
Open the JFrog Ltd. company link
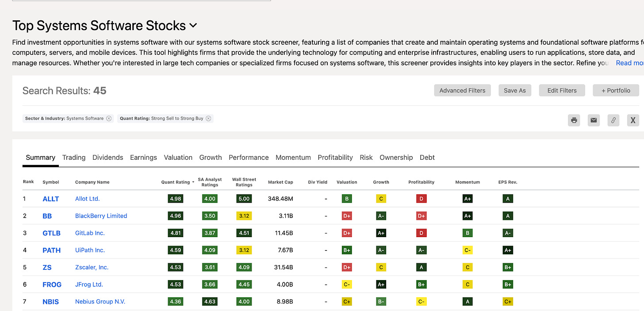pyautogui.click(x=89, y=284)
